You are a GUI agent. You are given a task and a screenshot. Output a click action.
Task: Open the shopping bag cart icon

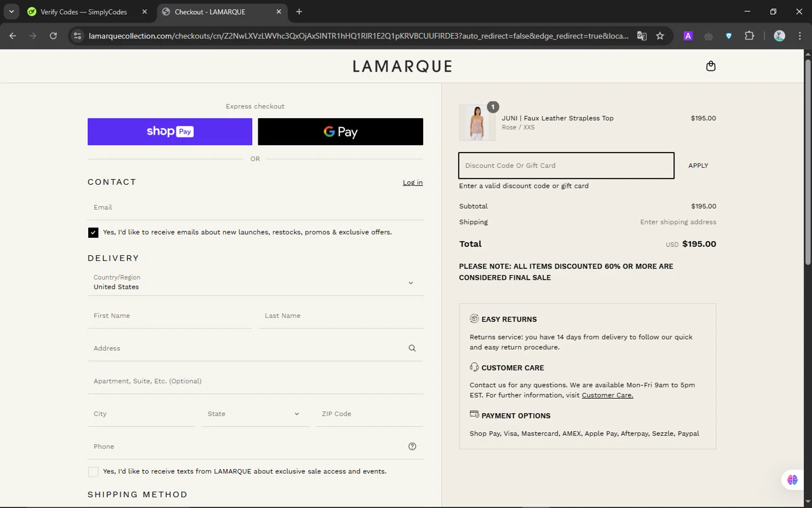tap(711, 66)
